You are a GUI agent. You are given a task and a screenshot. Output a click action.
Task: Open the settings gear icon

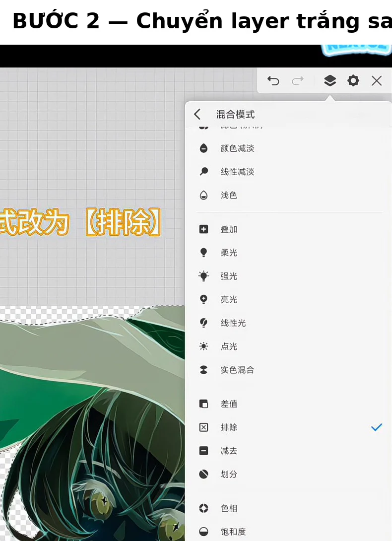click(x=353, y=81)
